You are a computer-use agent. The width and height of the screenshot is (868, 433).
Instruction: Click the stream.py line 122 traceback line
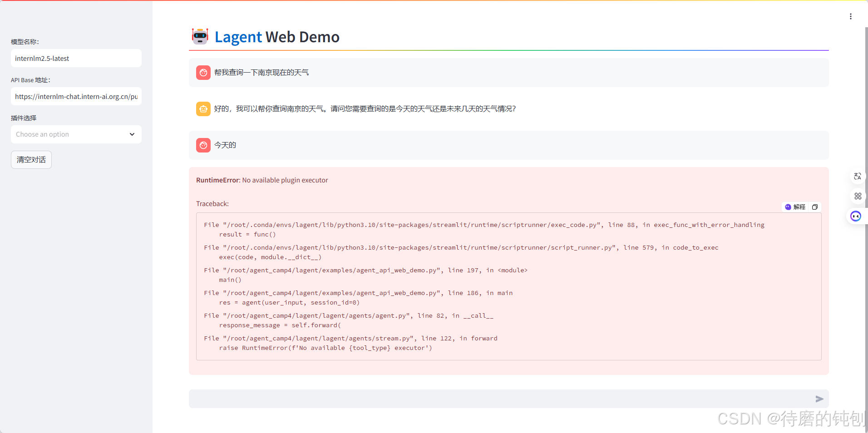coord(350,338)
